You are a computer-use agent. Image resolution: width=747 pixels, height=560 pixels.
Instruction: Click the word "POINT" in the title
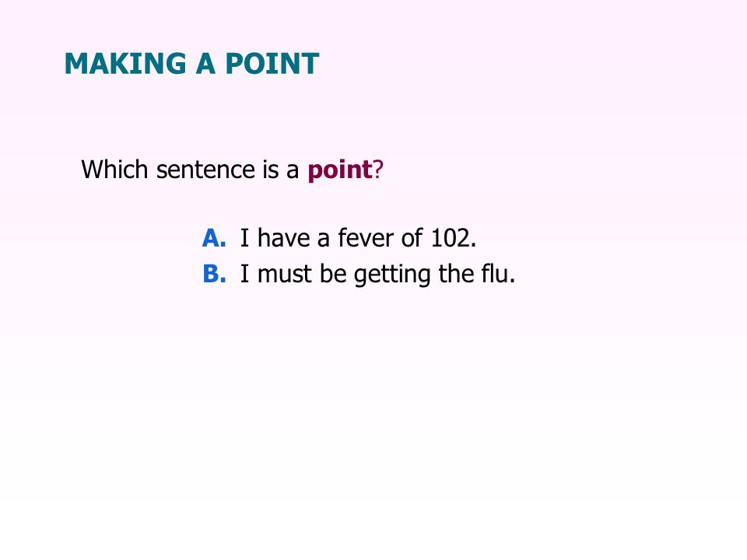272,64
